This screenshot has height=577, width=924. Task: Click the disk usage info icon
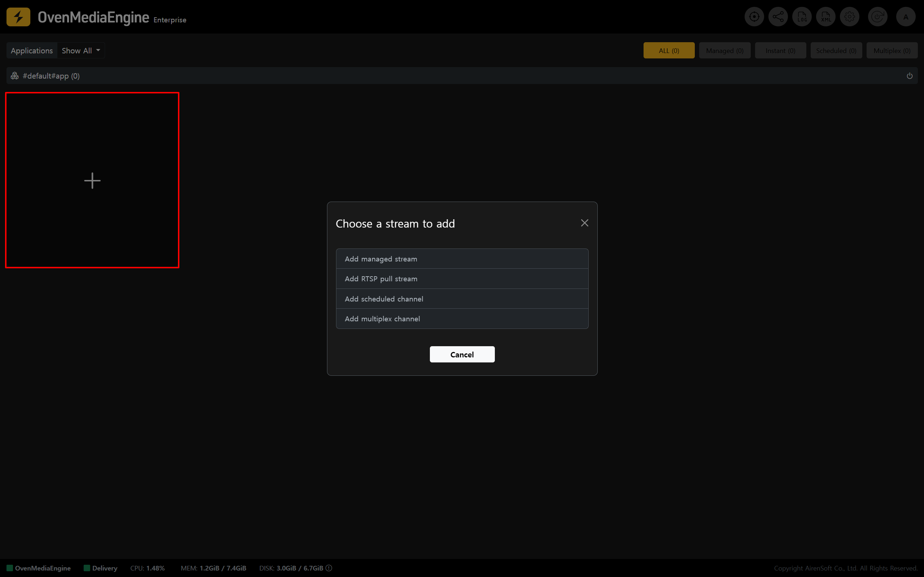coord(329,568)
